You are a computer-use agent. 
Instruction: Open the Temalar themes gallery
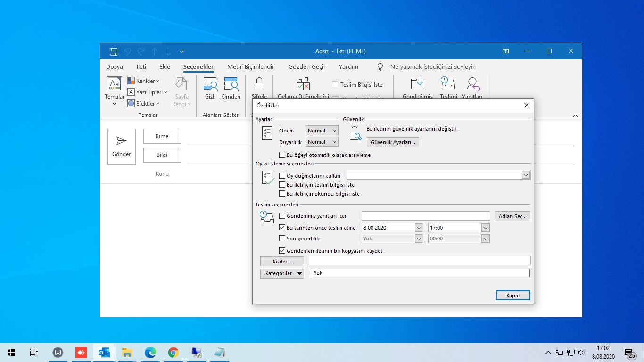(x=115, y=91)
